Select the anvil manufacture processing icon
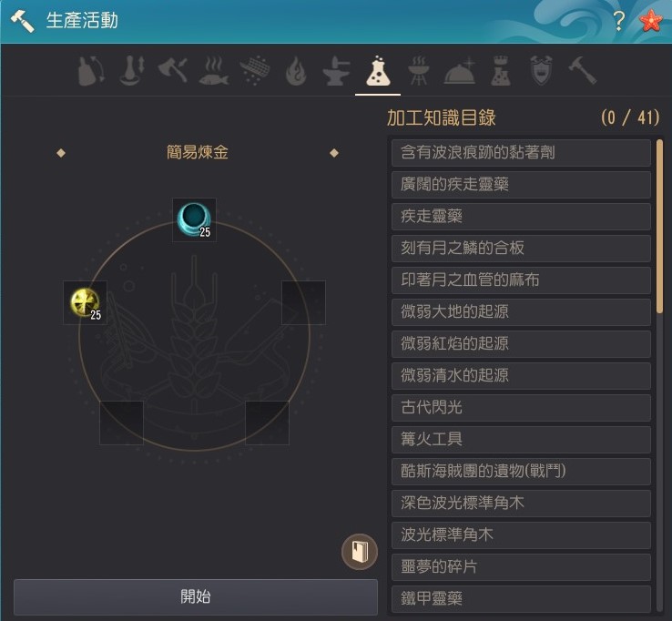672x621 pixels. (336, 72)
